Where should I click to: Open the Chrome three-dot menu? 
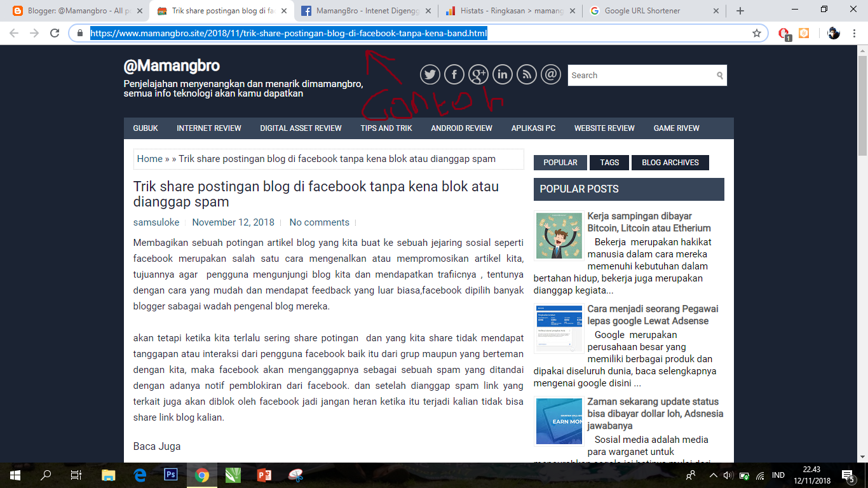point(855,33)
